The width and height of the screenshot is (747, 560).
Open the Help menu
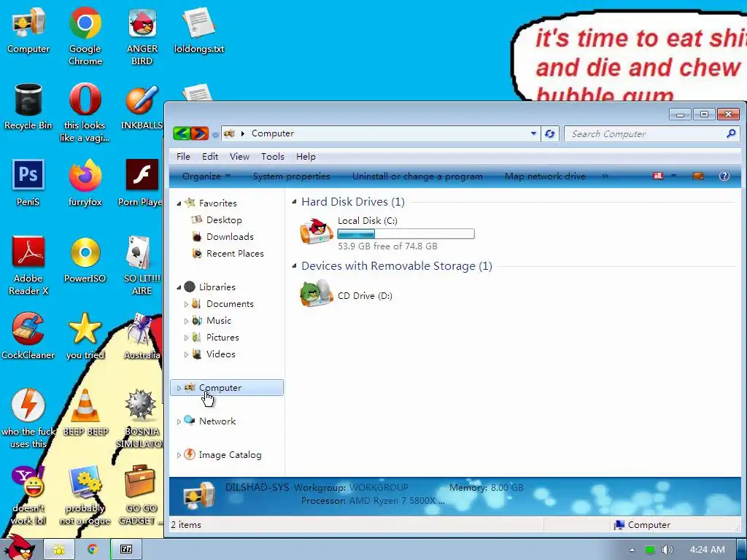(306, 157)
